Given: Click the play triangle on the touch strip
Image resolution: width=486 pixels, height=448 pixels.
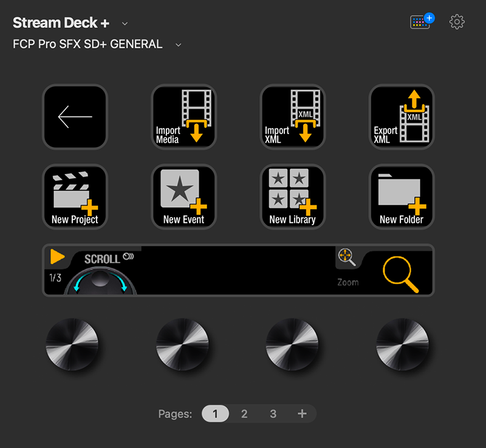Looking at the screenshot, I should click(57, 257).
